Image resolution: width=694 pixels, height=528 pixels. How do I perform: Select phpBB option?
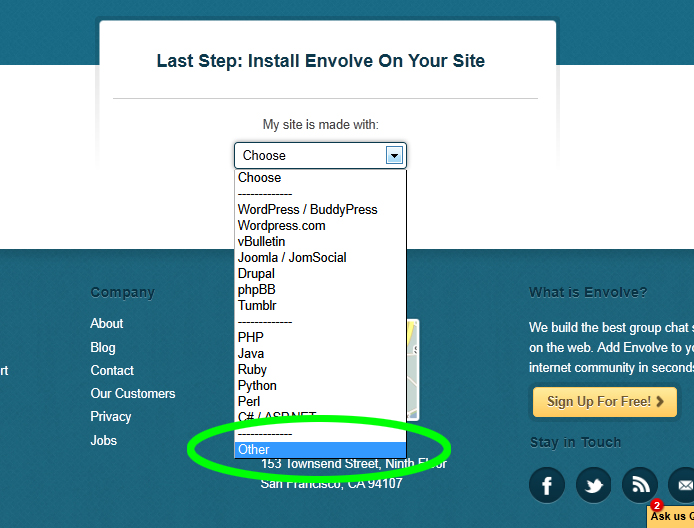point(320,289)
